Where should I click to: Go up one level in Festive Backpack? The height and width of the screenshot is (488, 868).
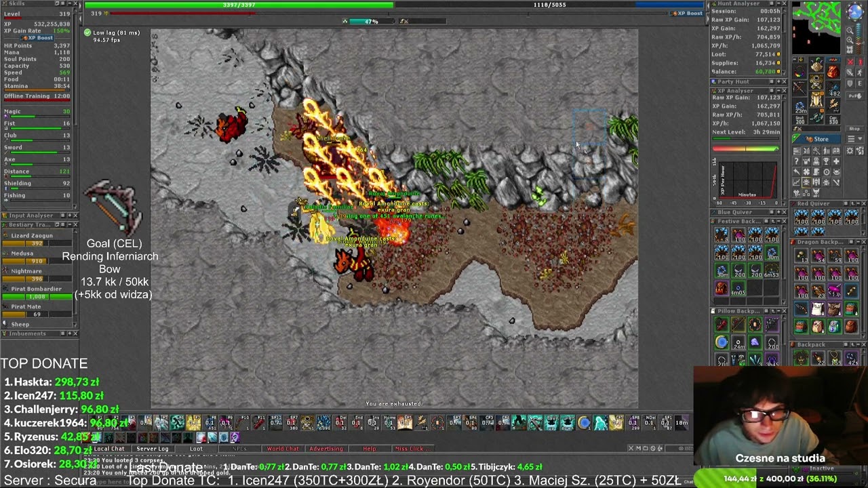[x=773, y=222]
